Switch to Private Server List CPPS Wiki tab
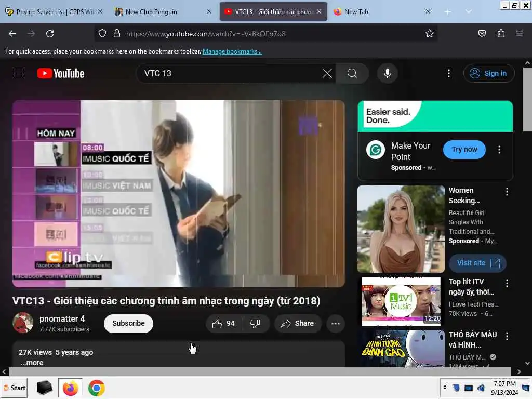 coord(54,11)
